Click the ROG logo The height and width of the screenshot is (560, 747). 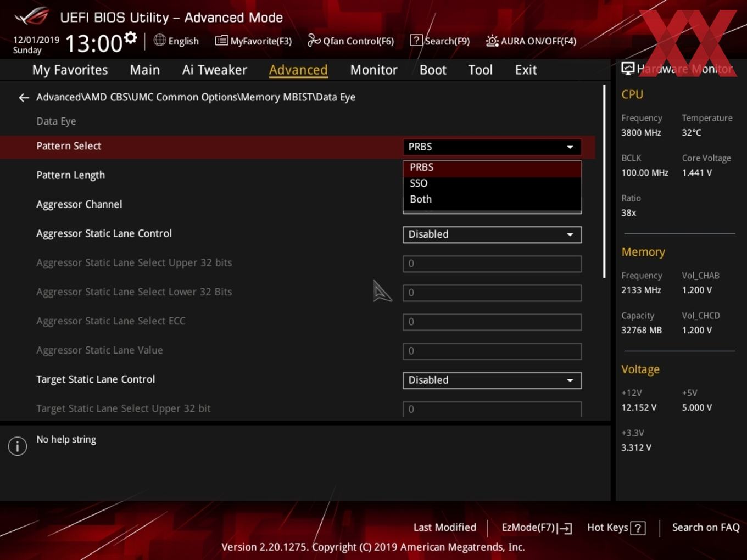32,16
